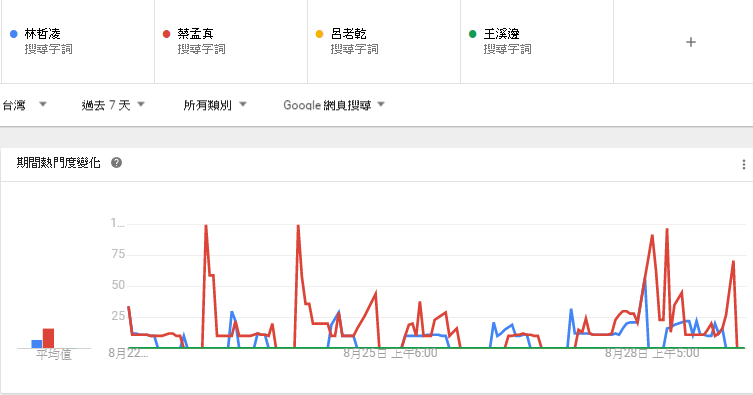Screen dimensions: 753x395
Task: Edit the search term 林哲凌
Action: tap(42, 34)
